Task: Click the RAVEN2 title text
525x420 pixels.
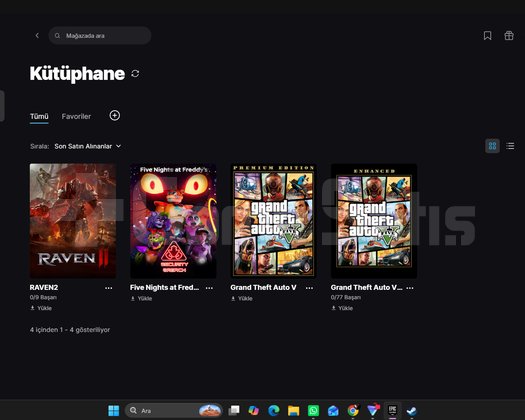Action: [44, 287]
